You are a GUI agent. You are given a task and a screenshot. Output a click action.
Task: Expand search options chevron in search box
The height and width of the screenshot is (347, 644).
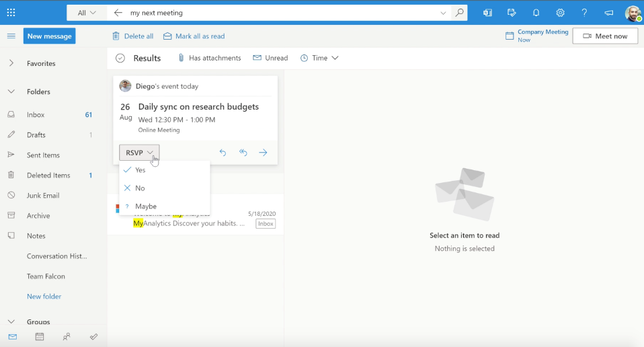coord(443,13)
